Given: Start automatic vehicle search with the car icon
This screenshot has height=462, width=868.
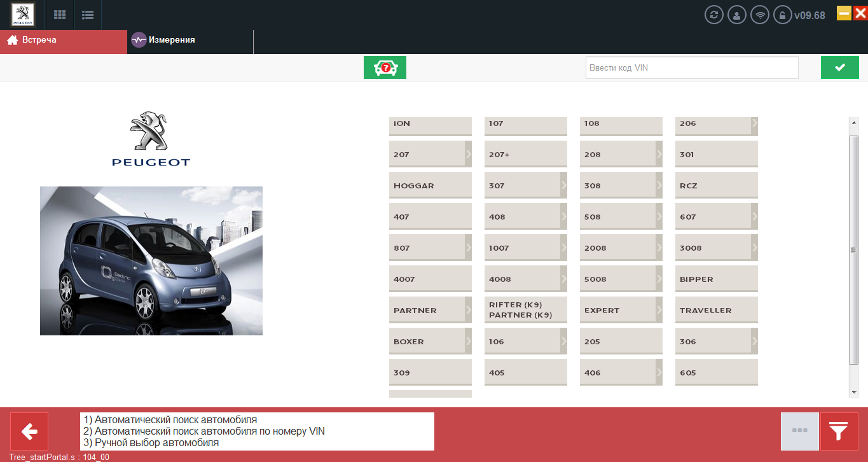Looking at the screenshot, I should coord(385,67).
